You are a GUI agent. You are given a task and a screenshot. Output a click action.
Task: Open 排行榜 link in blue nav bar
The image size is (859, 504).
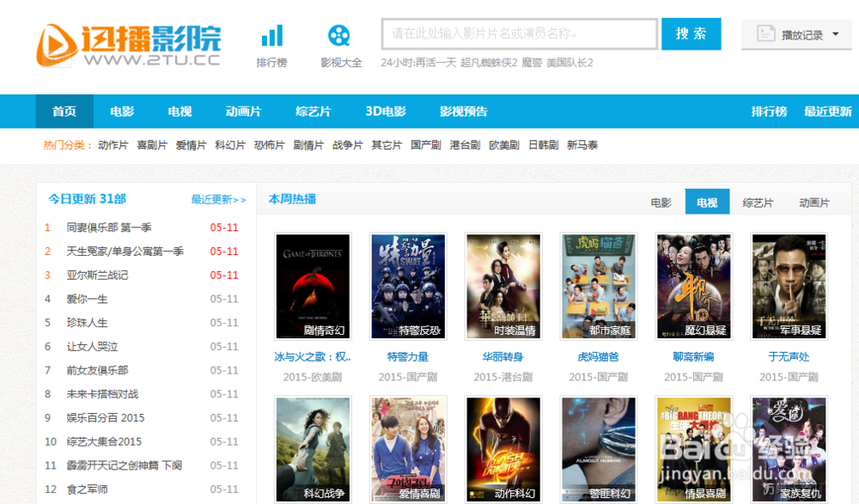(769, 112)
